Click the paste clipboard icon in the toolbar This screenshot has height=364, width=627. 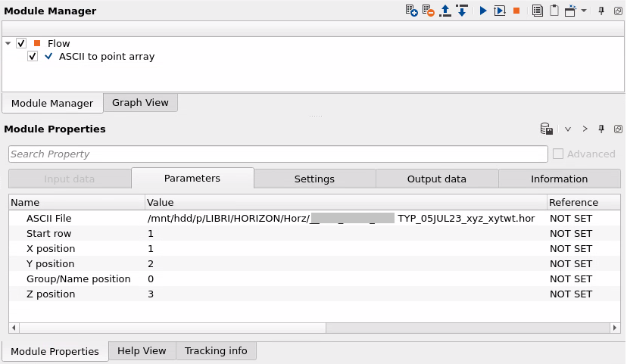pos(554,11)
